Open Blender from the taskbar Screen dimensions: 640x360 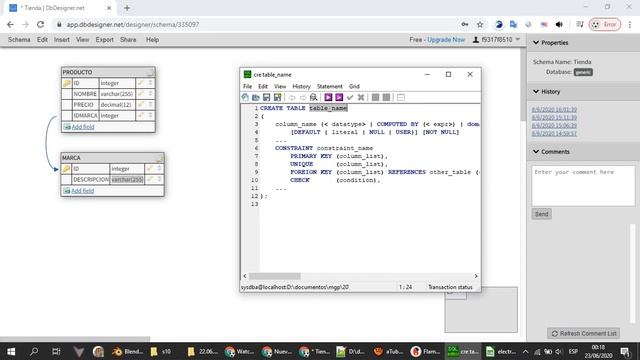click(127, 351)
